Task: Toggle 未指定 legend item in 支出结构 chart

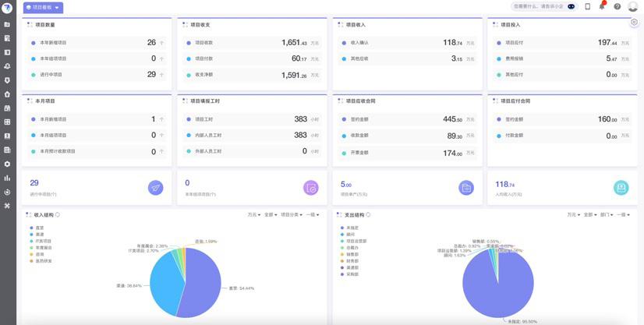Action: tap(351, 228)
